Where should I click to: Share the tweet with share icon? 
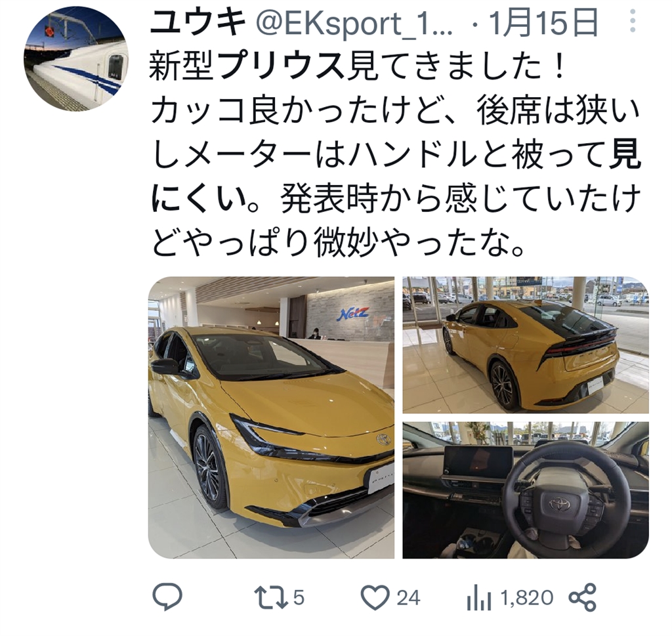click(x=583, y=597)
